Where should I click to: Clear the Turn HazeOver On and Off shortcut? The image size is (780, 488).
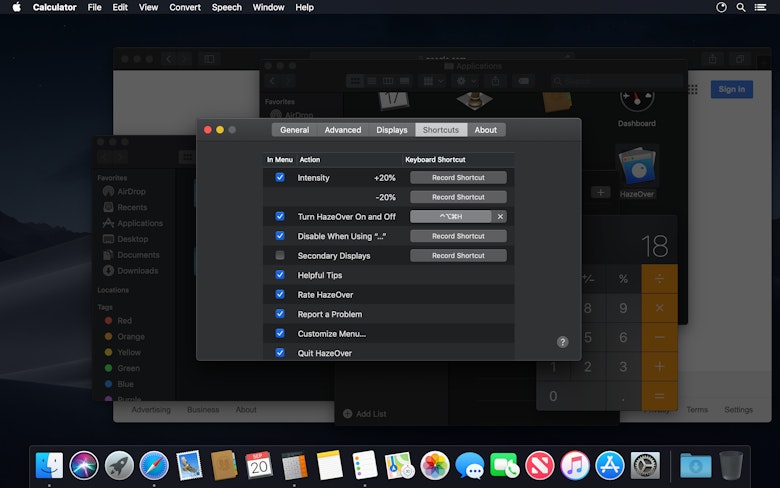point(500,216)
